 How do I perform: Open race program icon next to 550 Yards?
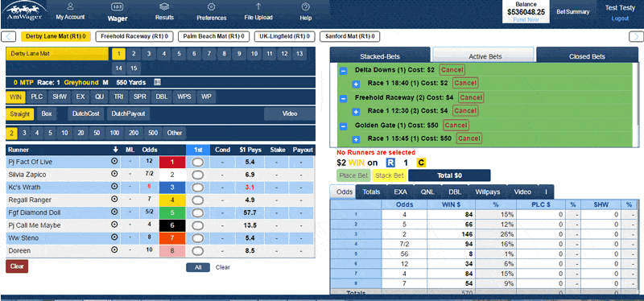pos(157,82)
